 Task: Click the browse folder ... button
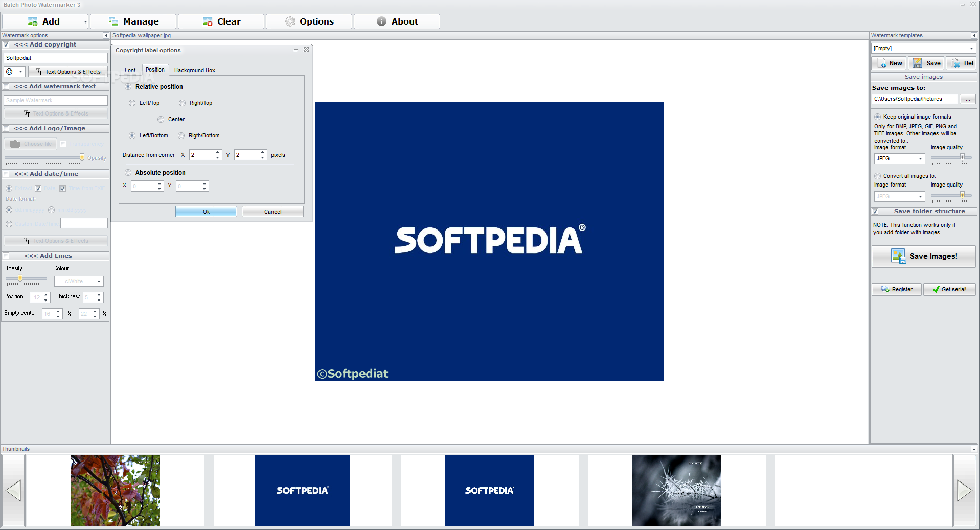click(968, 99)
